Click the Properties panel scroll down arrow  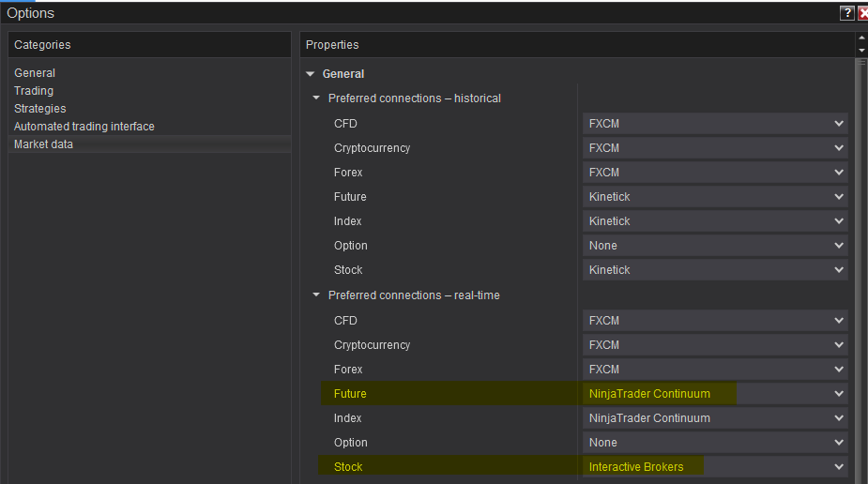point(862,51)
